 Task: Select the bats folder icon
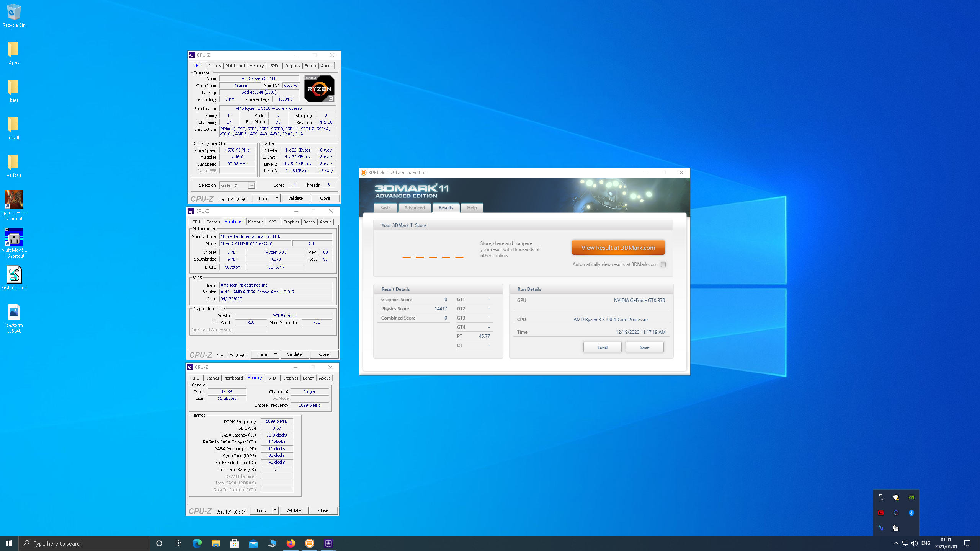click(x=14, y=91)
